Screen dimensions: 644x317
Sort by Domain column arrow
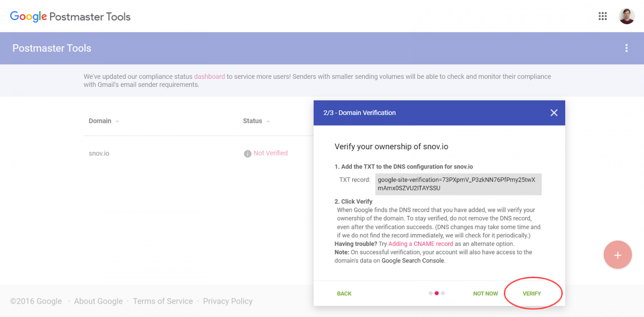coord(117,121)
